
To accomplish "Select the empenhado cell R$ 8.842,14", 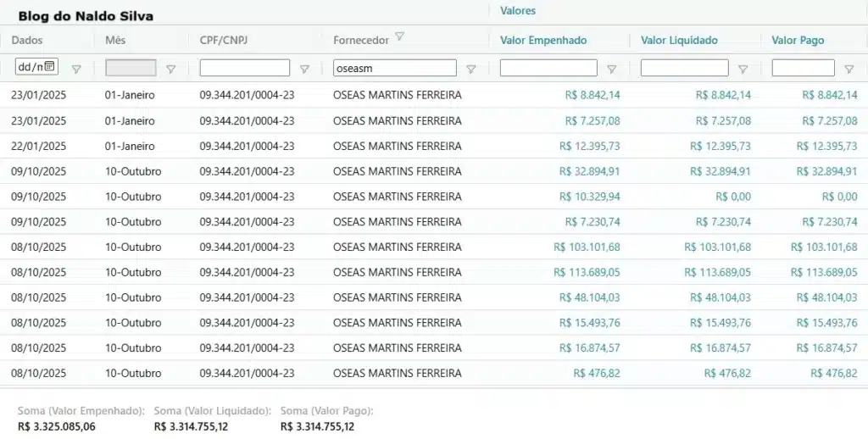I will pyautogui.click(x=593, y=95).
